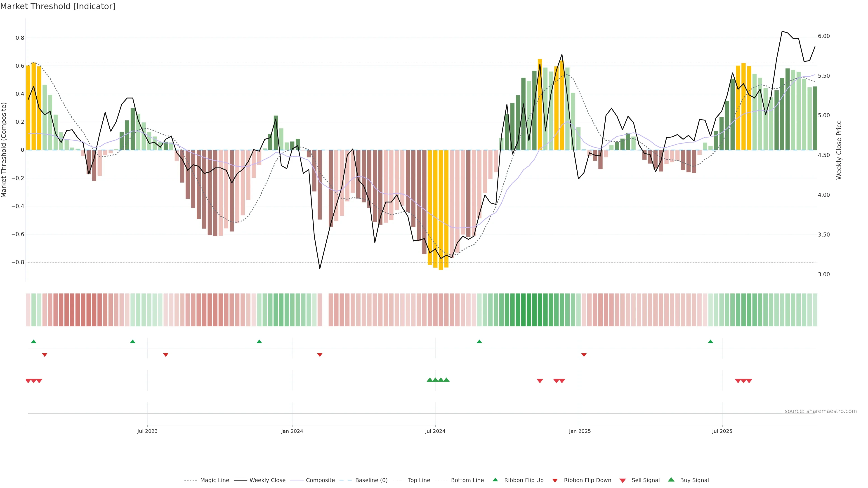Click the first green ribbon flip up marker

coord(34,342)
